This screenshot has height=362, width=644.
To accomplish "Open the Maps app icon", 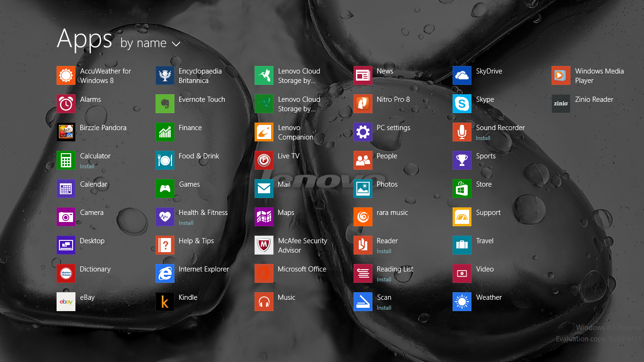I will pos(264,217).
